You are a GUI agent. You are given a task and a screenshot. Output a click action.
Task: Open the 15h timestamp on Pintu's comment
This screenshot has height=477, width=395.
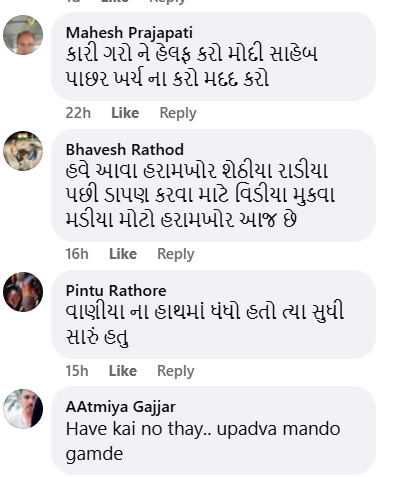point(77,371)
